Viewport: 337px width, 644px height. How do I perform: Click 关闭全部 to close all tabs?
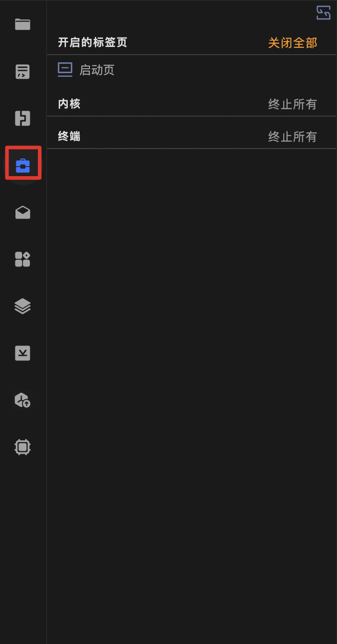pyautogui.click(x=293, y=43)
